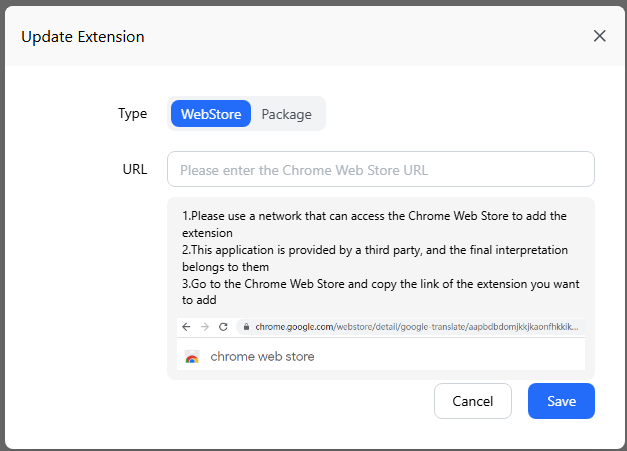Close the Update Extension dialog

point(599,36)
